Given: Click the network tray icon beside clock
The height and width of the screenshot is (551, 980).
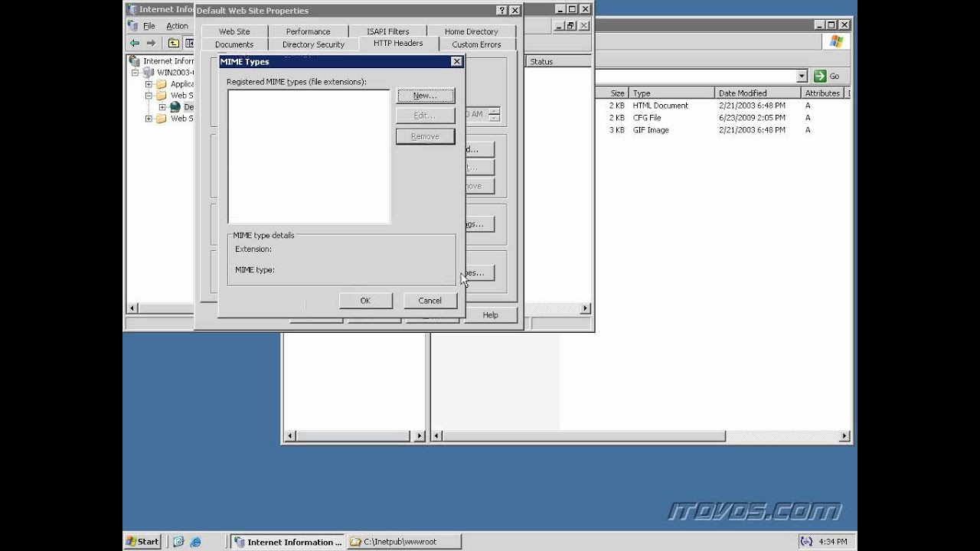Looking at the screenshot, I should click(806, 542).
